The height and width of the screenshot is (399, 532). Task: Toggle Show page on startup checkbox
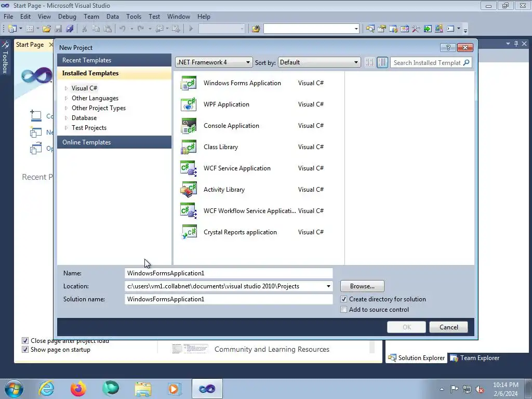tap(25, 350)
